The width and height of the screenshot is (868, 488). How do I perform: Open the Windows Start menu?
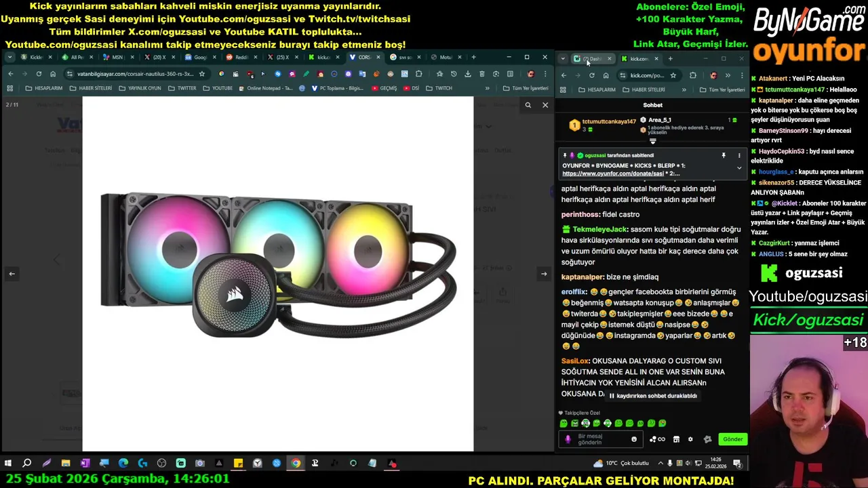point(7,464)
